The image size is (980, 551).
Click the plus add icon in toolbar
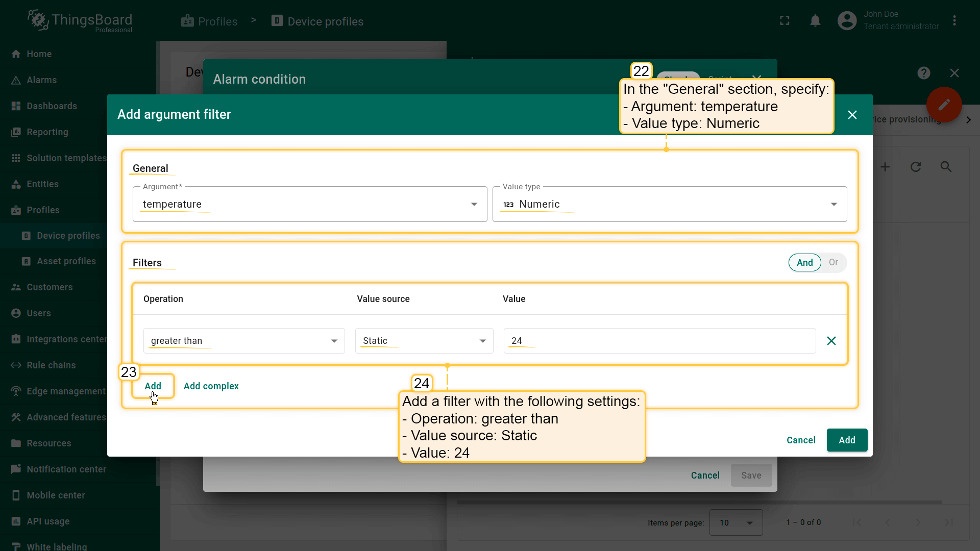click(x=885, y=167)
